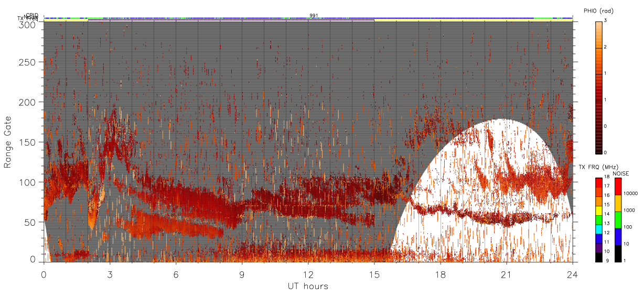Viewport: 644px width, 297px height.
Task: Click tick label 12 on UT hours axis
Action: [308, 274]
